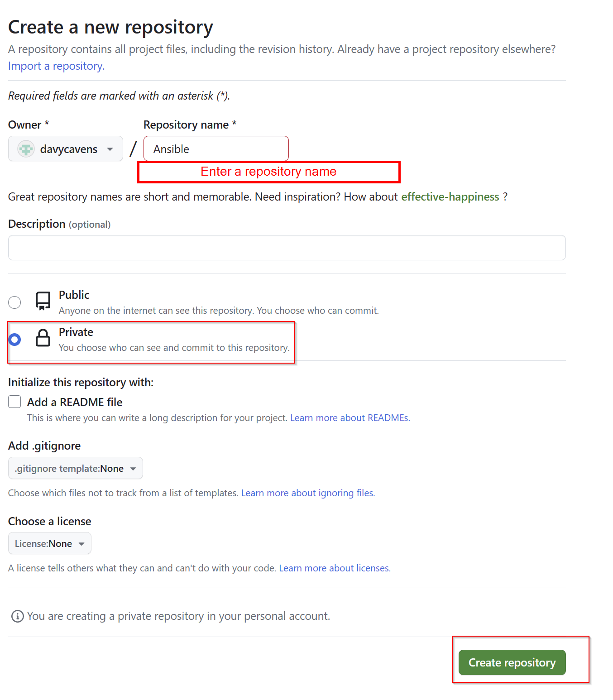613x700 pixels.
Task: Open Learn more about READMEs link
Action: 350,418
